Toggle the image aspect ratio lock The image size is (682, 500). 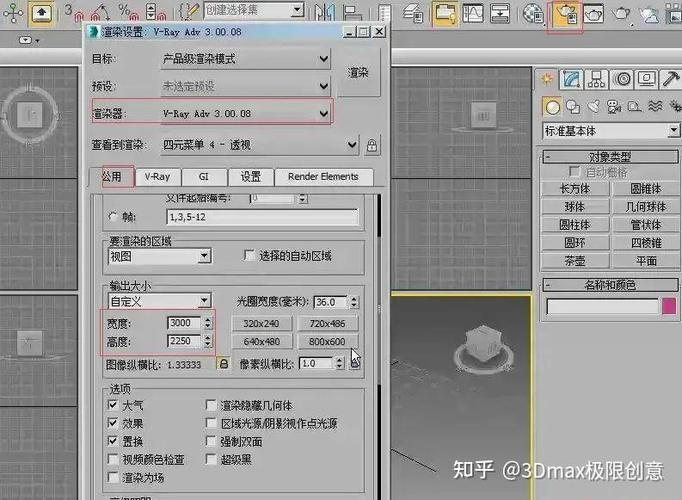point(224,363)
